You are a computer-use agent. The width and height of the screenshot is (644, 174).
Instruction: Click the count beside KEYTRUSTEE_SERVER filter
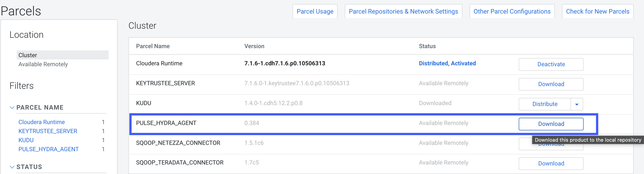pos(103,131)
